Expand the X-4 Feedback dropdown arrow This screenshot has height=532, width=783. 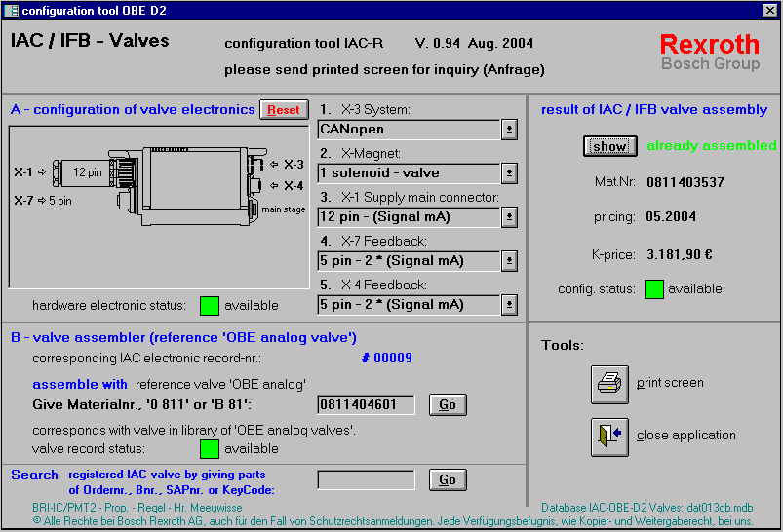pyautogui.click(x=509, y=305)
